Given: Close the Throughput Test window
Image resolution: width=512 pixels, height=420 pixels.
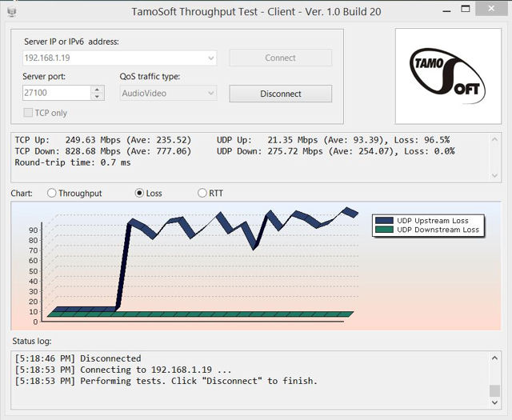Looking at the screenshot, I should point(491,9).
